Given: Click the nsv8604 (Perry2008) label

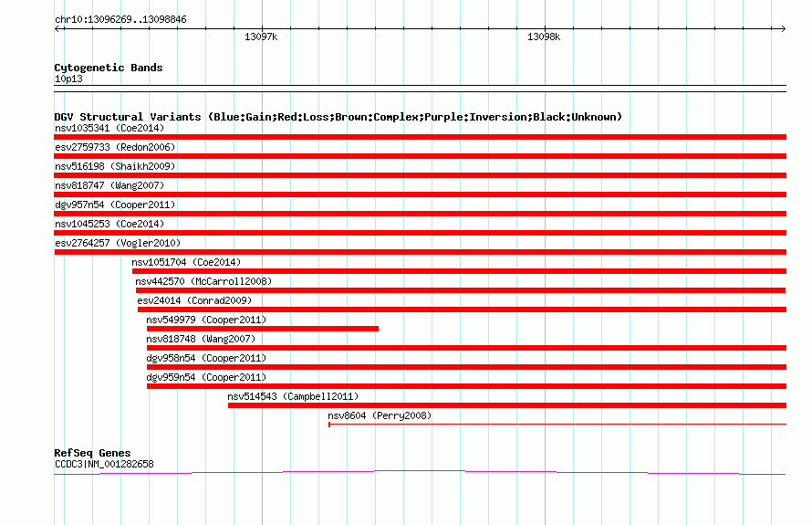Looking at the screenshot, I should (380, 415).
